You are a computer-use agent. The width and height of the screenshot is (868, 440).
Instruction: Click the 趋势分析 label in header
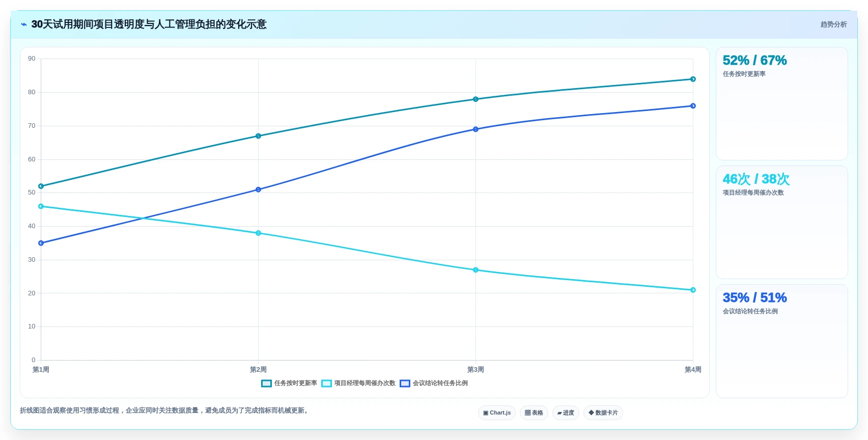(x=833, y=24)
